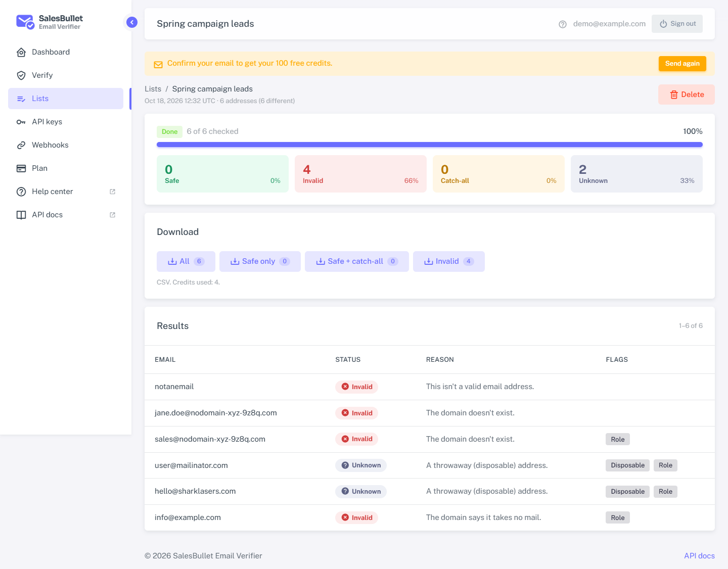Go to the Lists breadcrumb link

point(153,89)
